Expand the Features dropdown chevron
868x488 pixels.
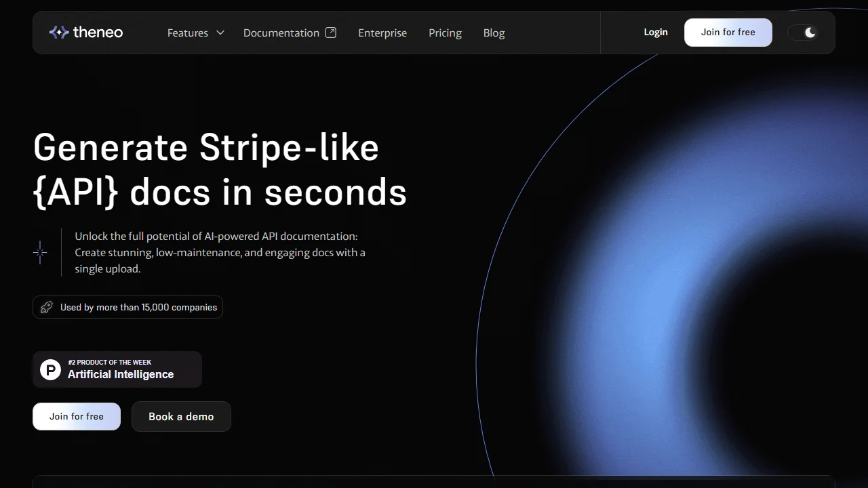coord(220,33)
